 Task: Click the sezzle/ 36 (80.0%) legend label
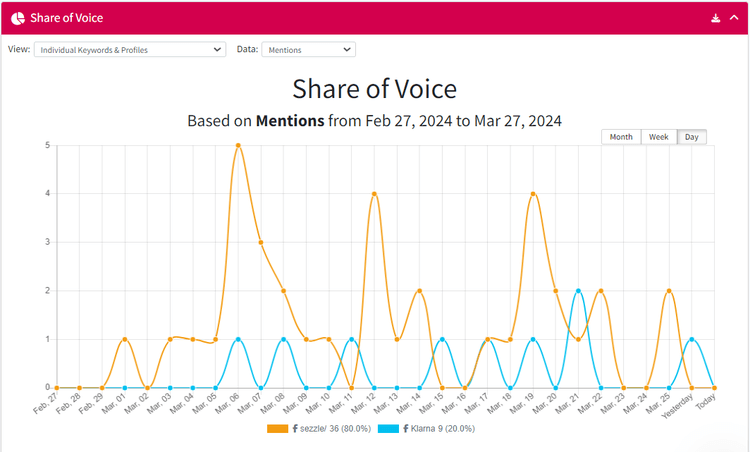pos(335,429)
